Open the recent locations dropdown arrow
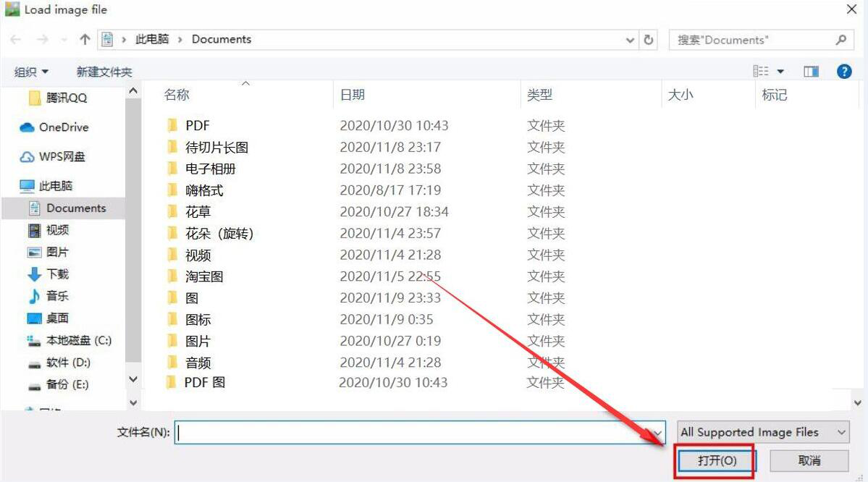The image size is (868, 482). click(x=64, y=39)
